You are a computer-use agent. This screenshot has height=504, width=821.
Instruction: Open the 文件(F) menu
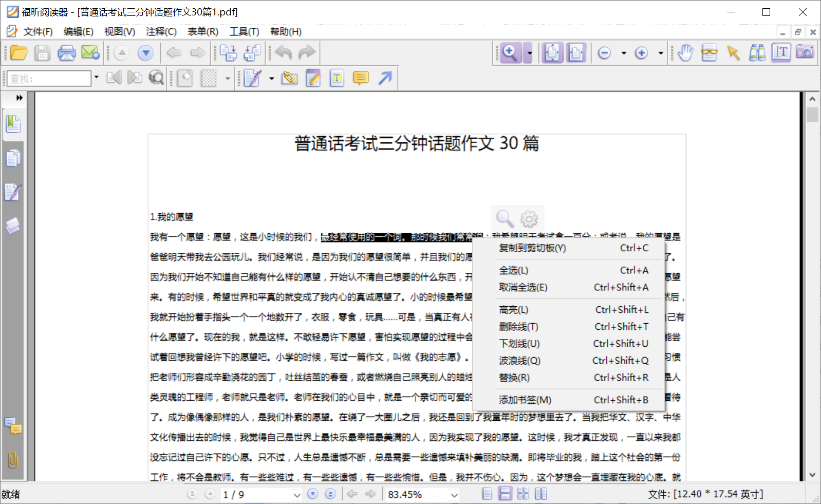click(38, 32)
